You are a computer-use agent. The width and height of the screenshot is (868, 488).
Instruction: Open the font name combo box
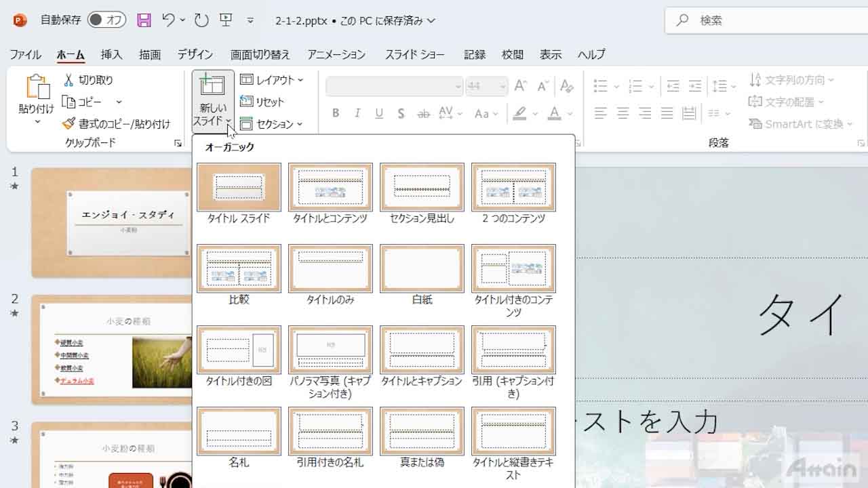[x=394, y=86]
